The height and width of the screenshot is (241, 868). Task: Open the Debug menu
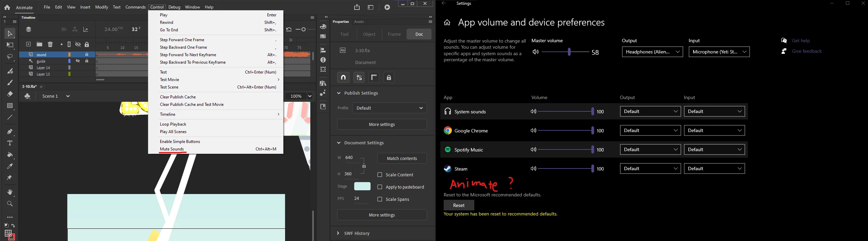click(174, 7)
